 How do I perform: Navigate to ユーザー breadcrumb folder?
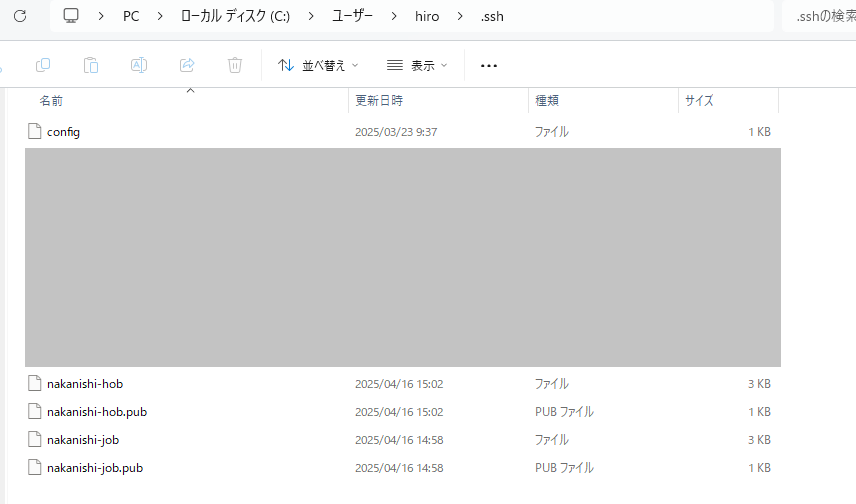click(352, 16)
